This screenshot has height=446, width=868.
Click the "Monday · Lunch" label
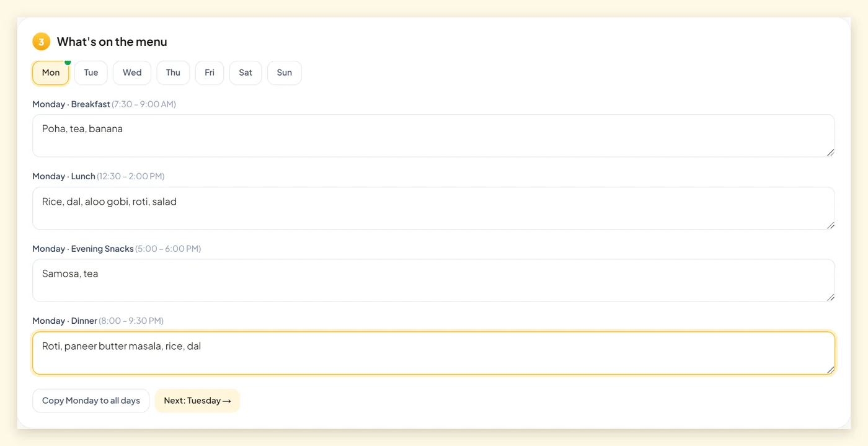(x=64, y=176)
